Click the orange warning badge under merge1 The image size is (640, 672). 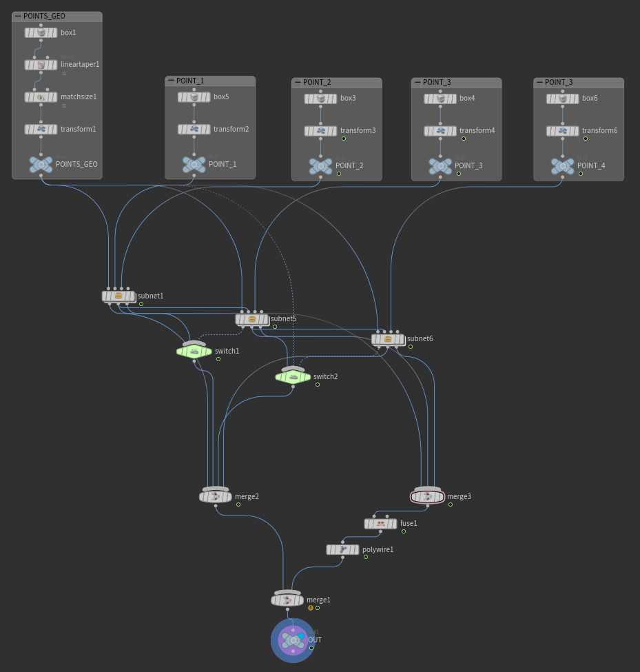pyautogui.click(x=310, y=608)
